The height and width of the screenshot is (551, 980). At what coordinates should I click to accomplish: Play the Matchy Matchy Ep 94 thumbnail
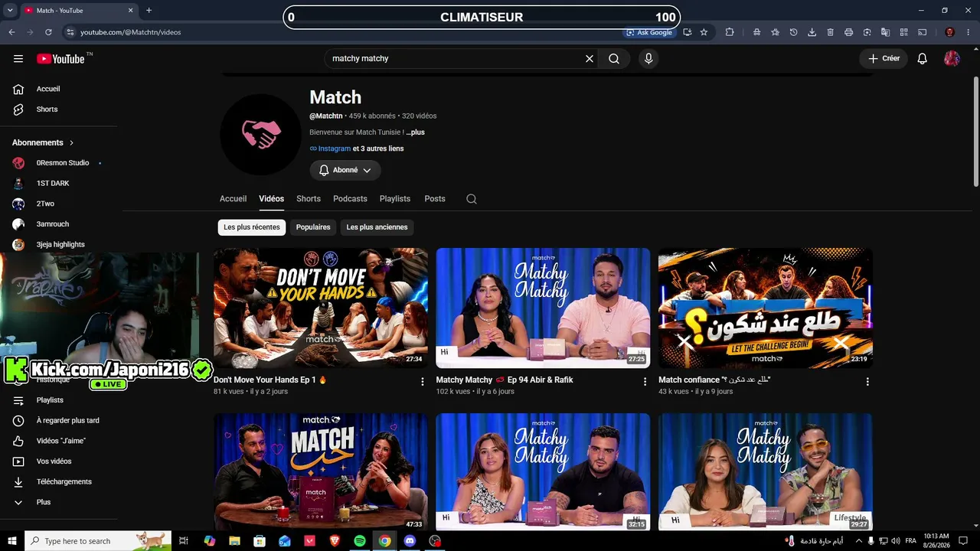coord(543,308)
